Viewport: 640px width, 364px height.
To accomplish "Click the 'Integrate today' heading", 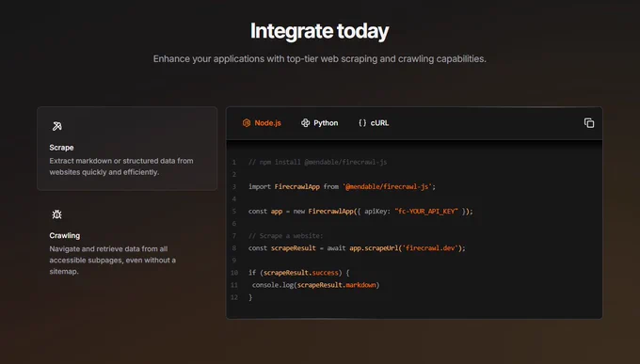I will pos(320,31).
